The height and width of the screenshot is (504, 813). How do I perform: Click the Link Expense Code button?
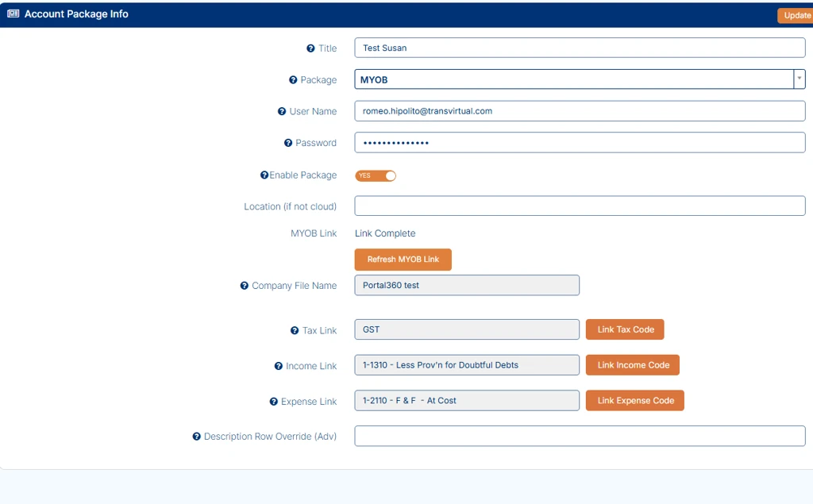click(x=635, y=400)
